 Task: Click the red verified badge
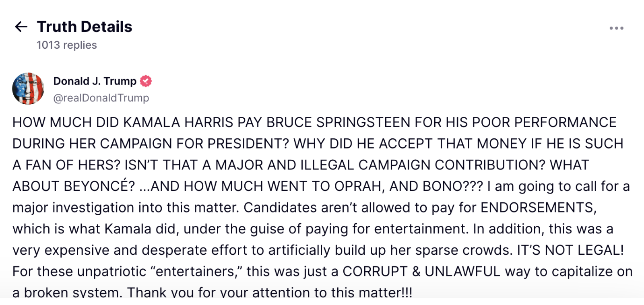(146, 81)
